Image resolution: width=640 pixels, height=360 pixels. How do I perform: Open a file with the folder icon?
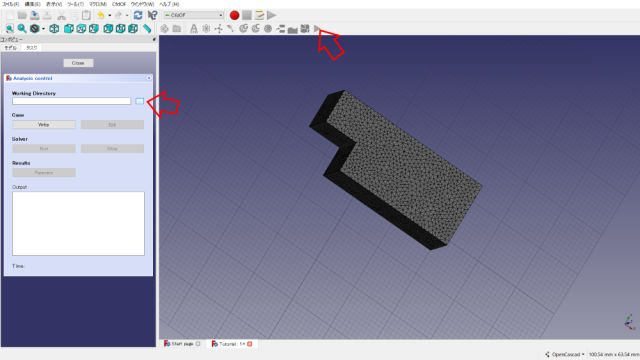tap(22, 16)
